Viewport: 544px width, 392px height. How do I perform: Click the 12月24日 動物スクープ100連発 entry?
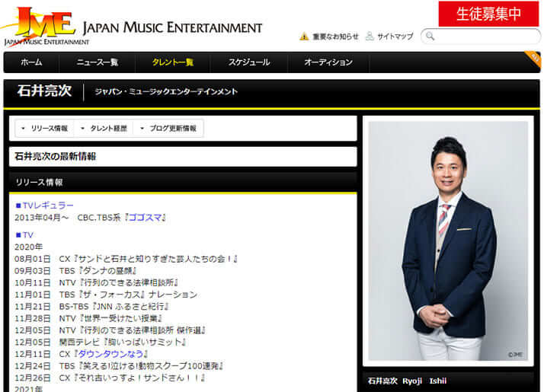click(x=119, y=366)
